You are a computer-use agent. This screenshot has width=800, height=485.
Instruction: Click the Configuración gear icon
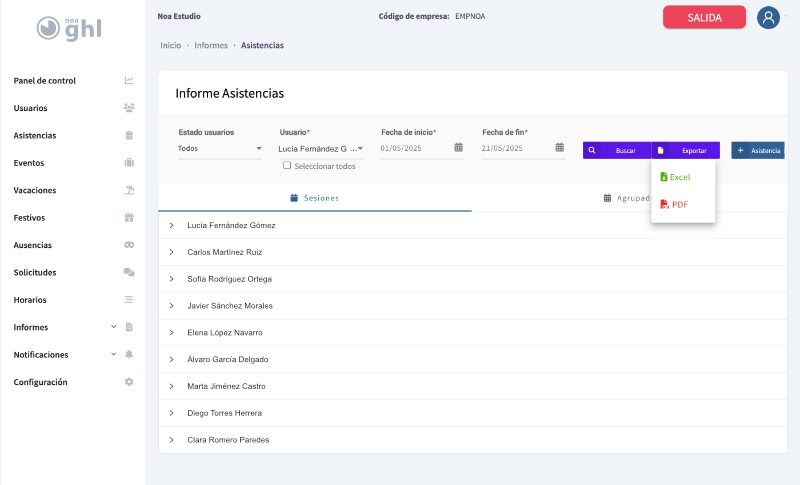129,382
